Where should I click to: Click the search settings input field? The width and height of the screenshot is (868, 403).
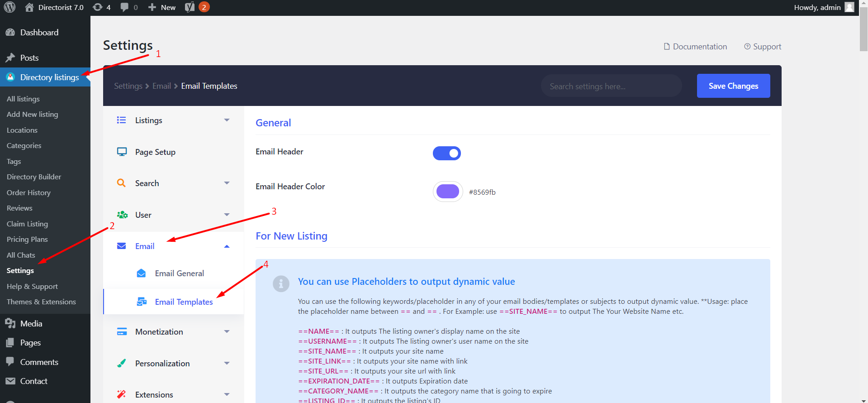(611, 86)
